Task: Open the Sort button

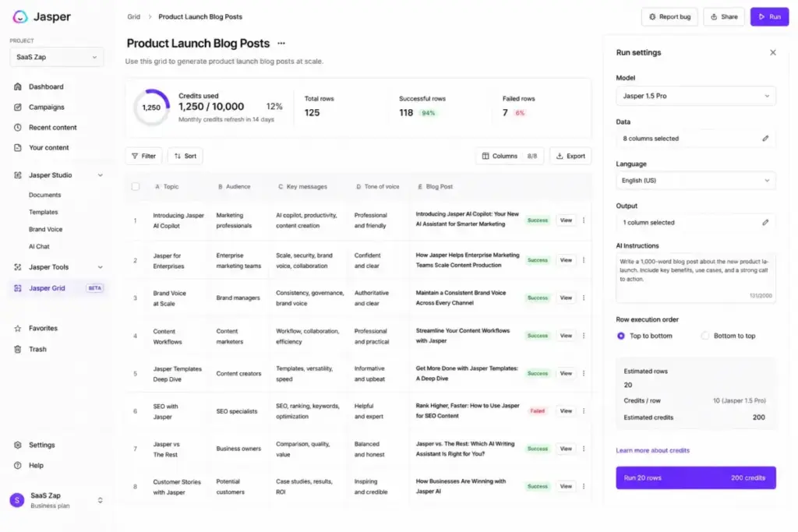Action: pos(185,156)
